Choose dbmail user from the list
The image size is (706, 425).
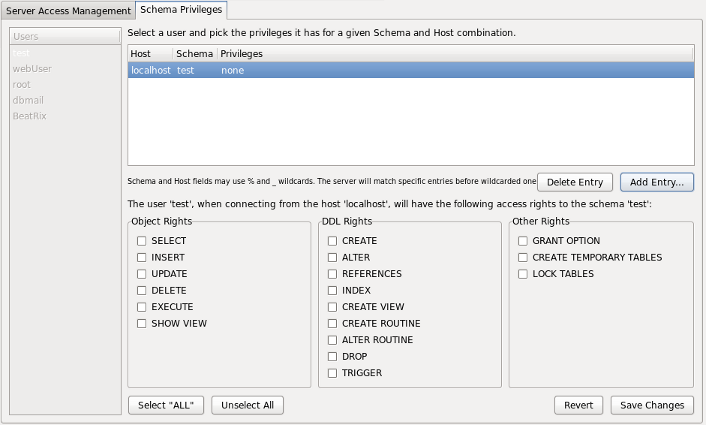[x=28, y=100]
